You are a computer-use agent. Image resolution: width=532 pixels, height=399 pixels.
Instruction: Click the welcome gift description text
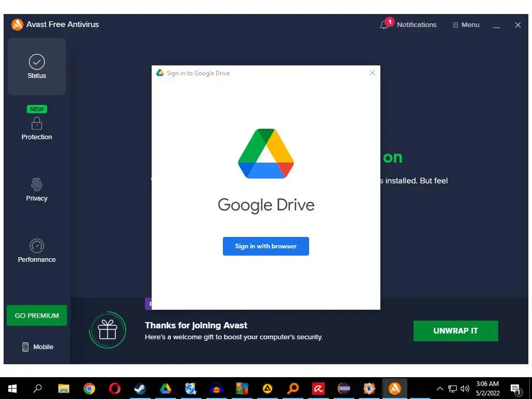pyautogui.click(x=234, y=337)
